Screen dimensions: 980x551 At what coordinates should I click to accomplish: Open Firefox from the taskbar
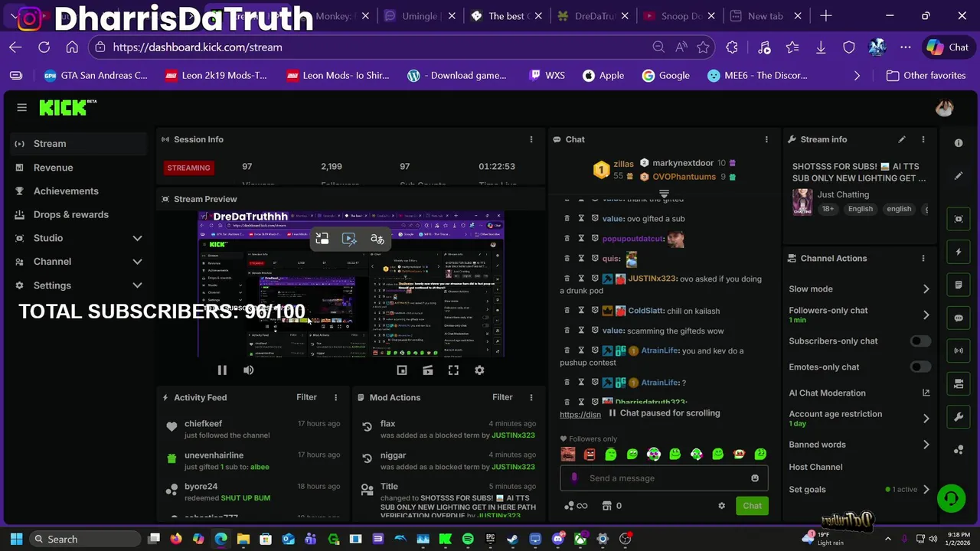(x=176, y=540)
